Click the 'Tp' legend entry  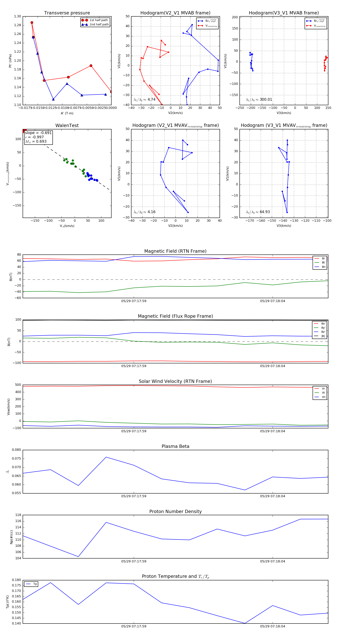coord(31,584)
